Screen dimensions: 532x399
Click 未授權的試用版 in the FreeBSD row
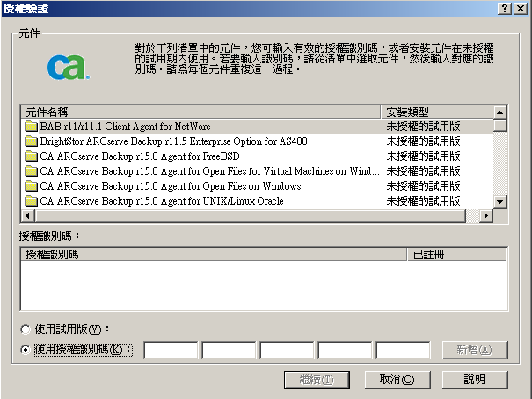(x=423, y=156)
